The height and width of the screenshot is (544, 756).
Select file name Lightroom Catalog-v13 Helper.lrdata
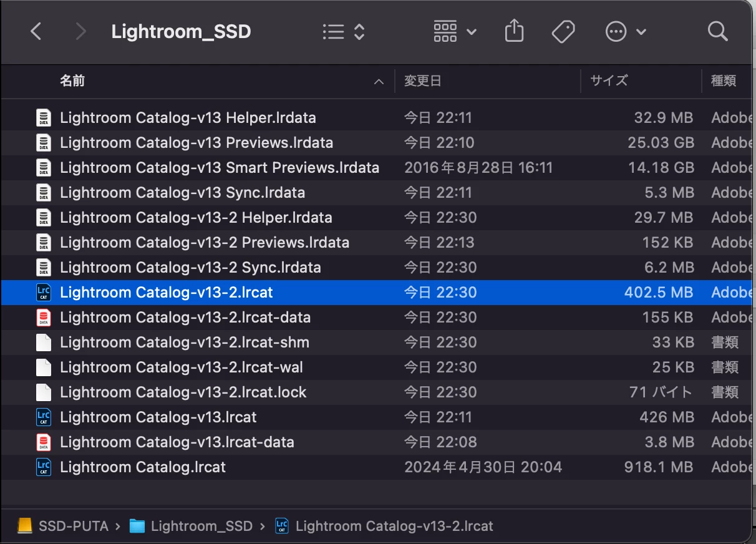tap(188, 118)
